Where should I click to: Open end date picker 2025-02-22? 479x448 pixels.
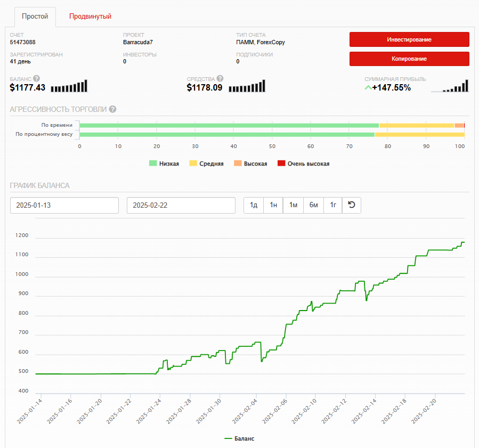(x=181, y=205)
